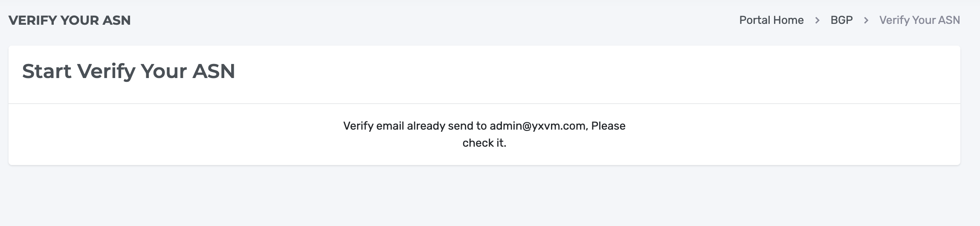
Task: Click the 'check it.' text line
Action: coord(484,143)
